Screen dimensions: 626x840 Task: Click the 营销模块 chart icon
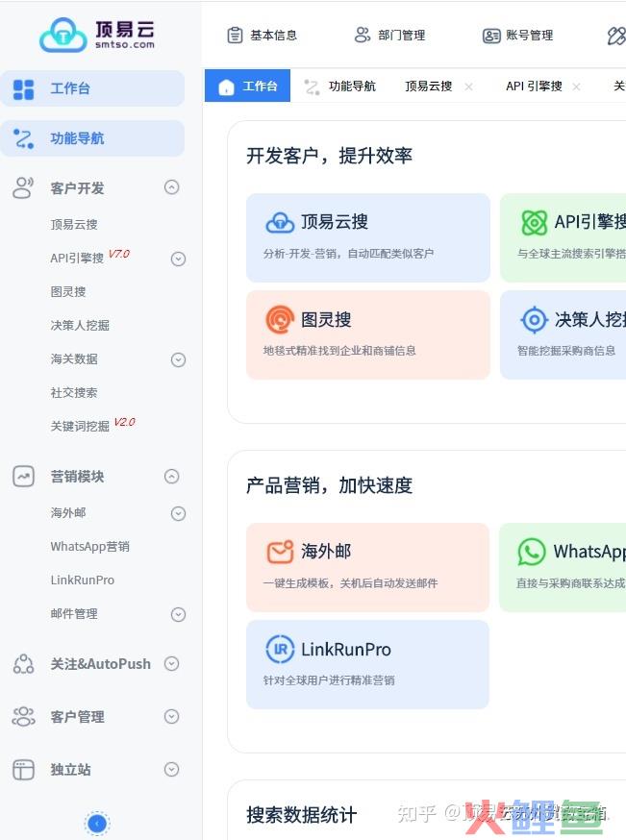[x=24, y=477]
